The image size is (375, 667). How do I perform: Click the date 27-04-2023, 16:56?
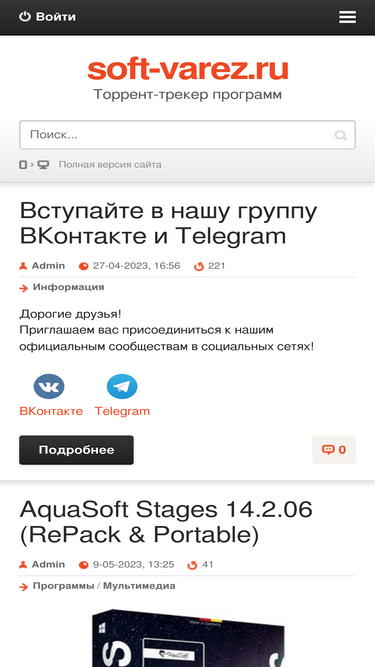coord(136,266)
